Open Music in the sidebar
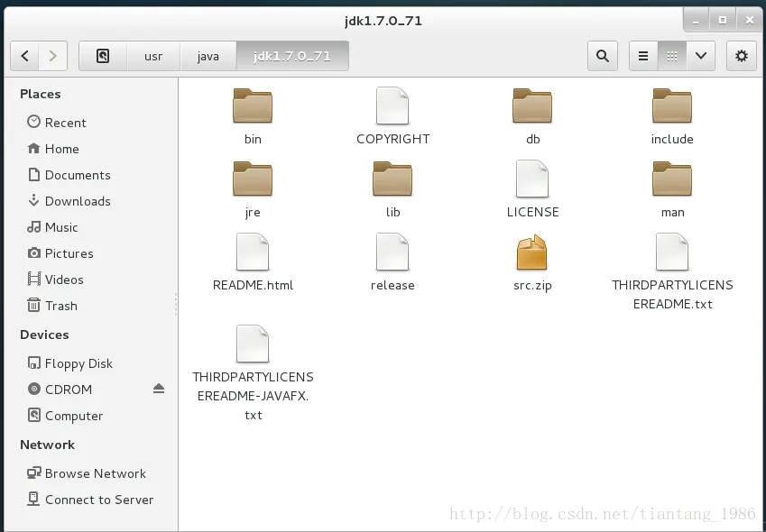 click(91, 227)
